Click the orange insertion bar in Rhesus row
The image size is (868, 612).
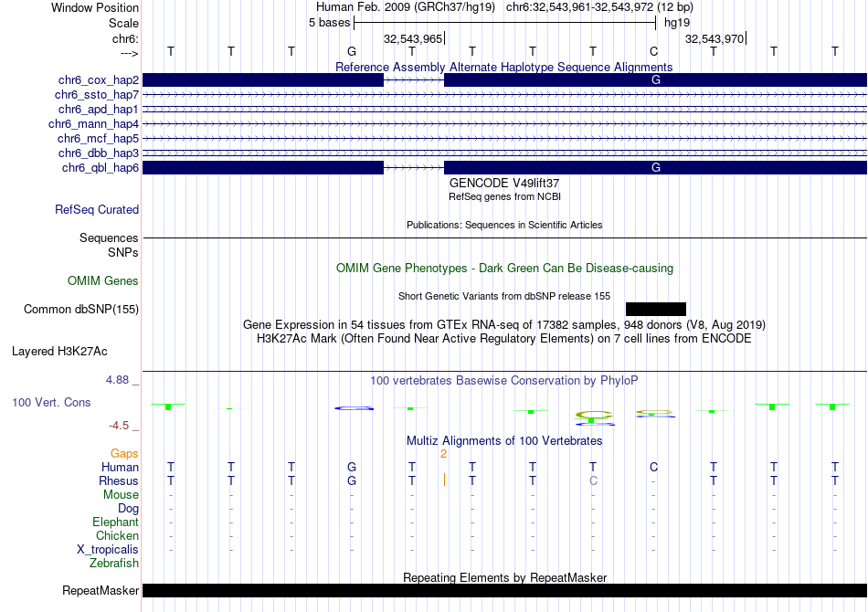444,480
